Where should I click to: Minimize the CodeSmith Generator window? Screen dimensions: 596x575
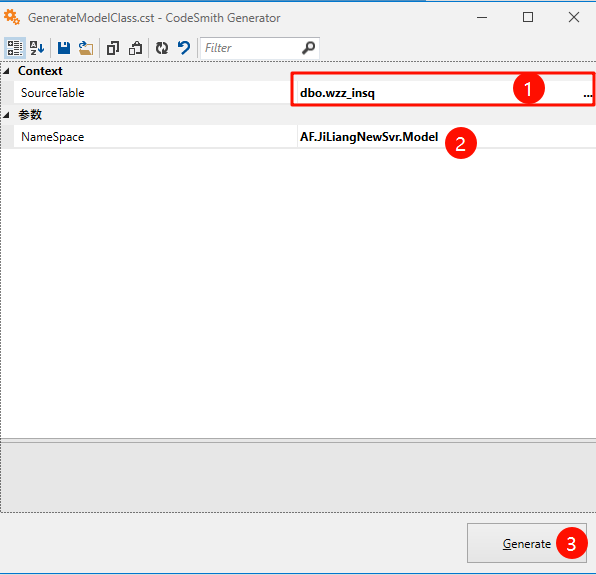click(x=482, y=17)
